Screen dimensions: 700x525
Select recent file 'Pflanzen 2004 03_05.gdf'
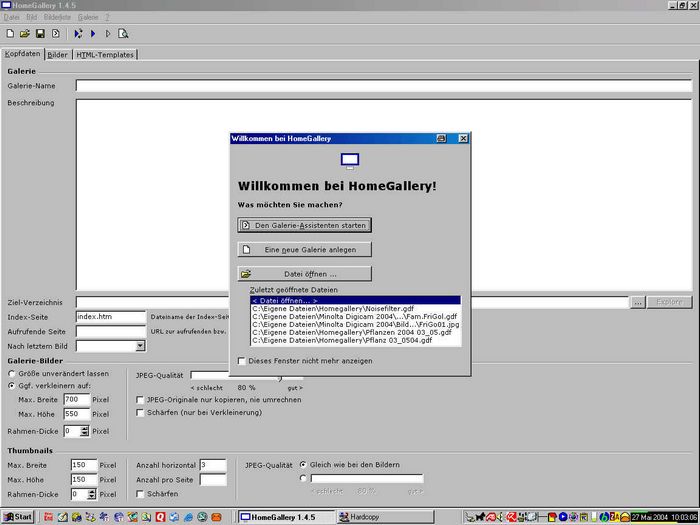point(355,333)
